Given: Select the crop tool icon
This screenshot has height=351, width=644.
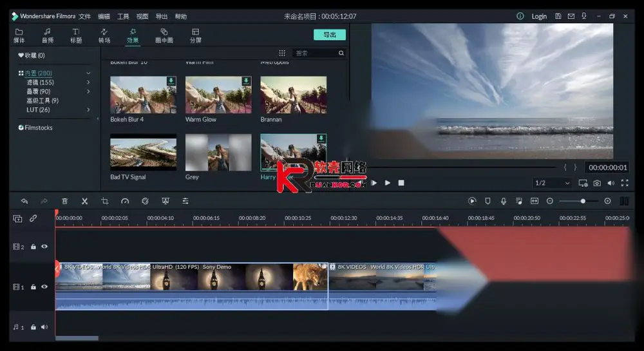Looking at the screenshot, I should click(105, 201).
